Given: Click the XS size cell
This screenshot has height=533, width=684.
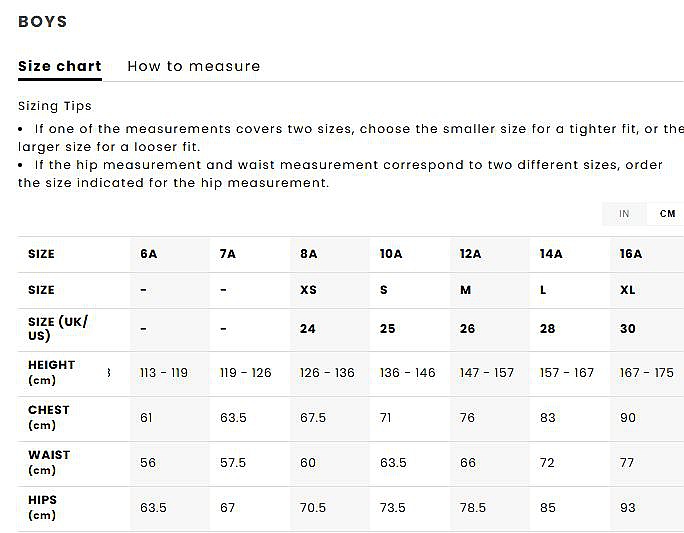Looking at the screenshot, I should [308, 290].
